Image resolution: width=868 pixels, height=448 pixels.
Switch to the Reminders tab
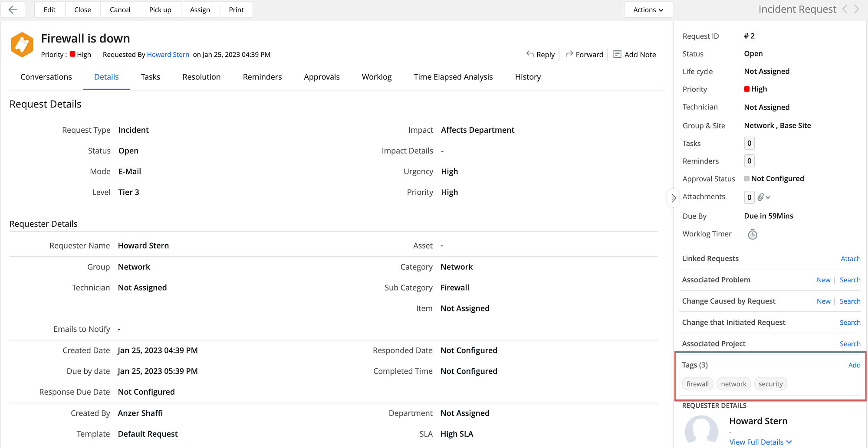tap(262, 77)
